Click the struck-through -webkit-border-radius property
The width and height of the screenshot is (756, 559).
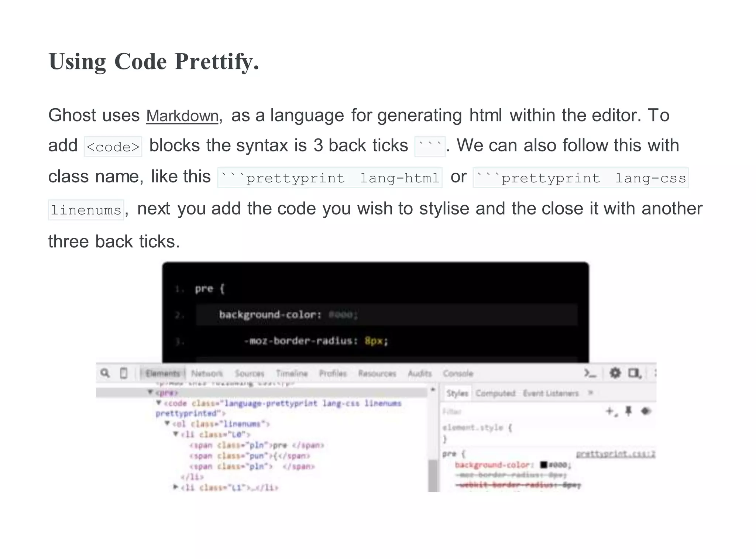coord(518,485)
